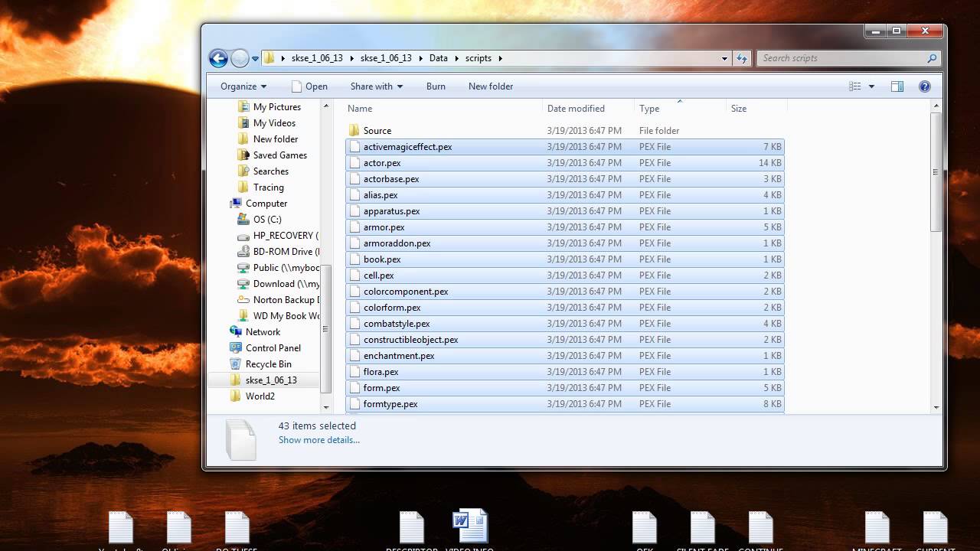The image size is (980, 551).
Task: Click alias.pex in the file list
Action: (x=381, y=195)
